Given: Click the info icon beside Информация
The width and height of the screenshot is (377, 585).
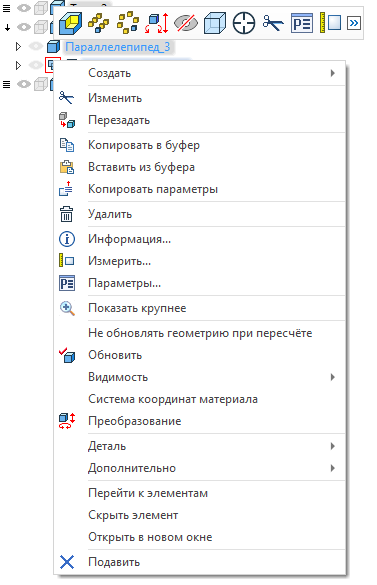Looking at the screenshot, I should (x=67, y=239).
